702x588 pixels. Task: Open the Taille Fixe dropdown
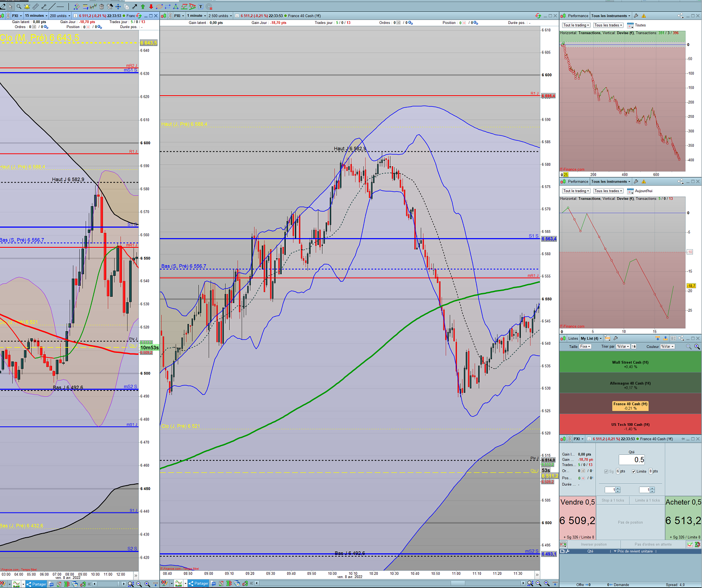pos(585,347)
